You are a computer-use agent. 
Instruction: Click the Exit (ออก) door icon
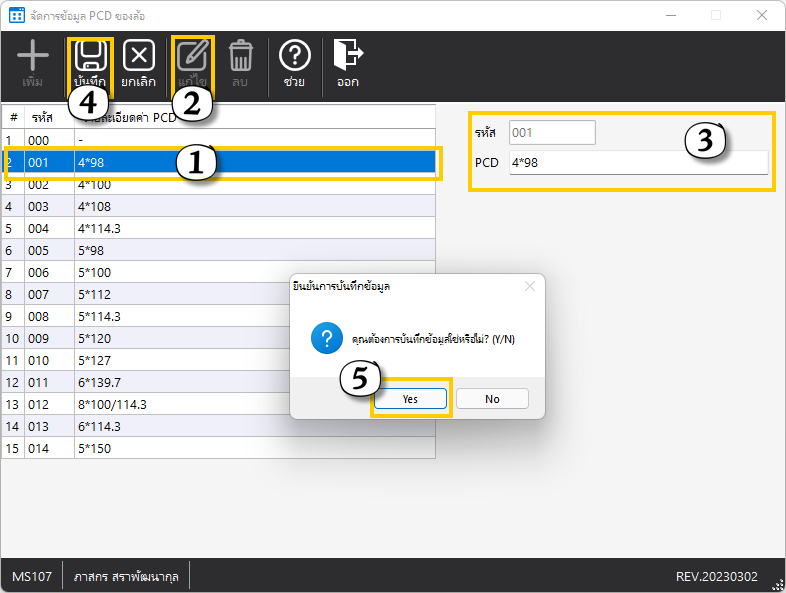pyautogui.click(x=347, y=55)
